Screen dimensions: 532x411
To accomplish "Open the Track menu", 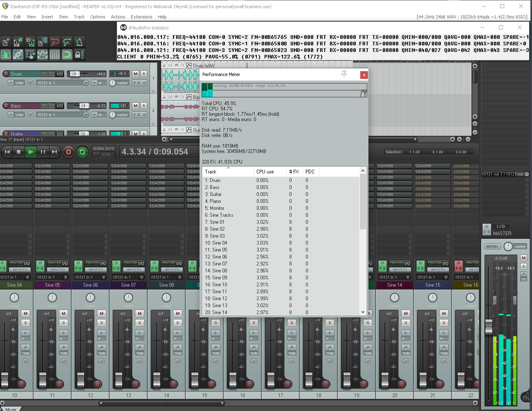I will pos(79,17).
